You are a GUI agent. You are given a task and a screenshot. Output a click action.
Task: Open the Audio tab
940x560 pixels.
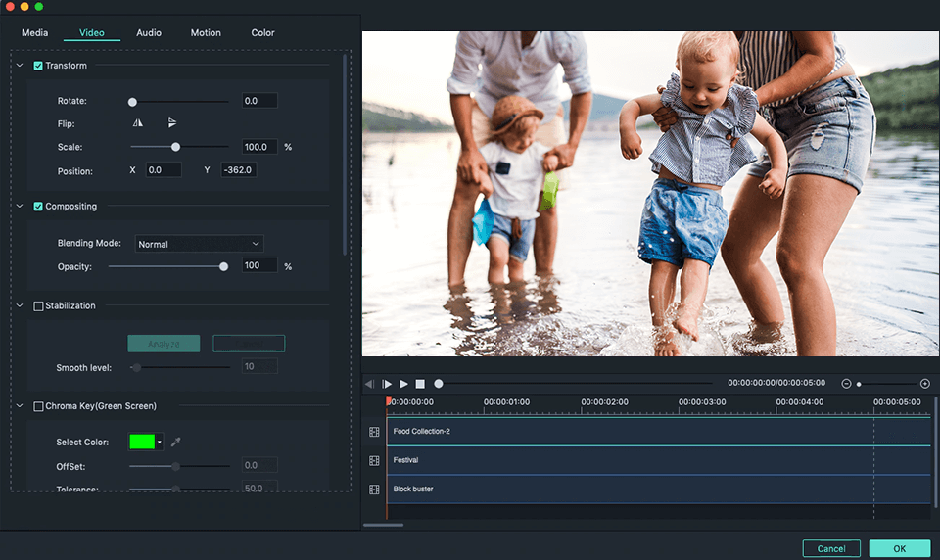click(x=149, y=33)
